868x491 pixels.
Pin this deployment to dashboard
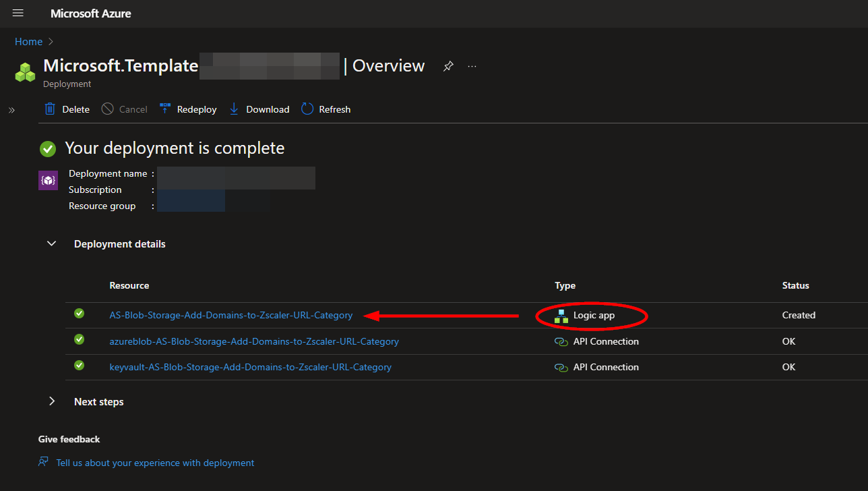448,66
